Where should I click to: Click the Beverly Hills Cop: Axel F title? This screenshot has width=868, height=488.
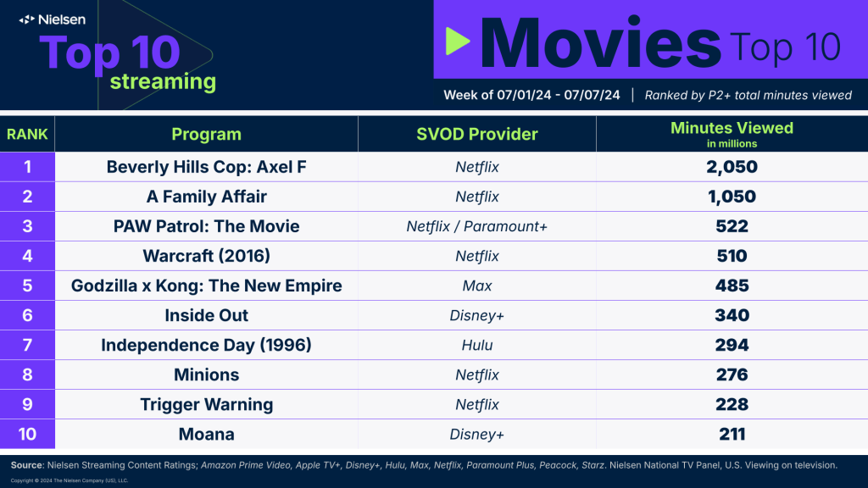click(x=207, y=167)
